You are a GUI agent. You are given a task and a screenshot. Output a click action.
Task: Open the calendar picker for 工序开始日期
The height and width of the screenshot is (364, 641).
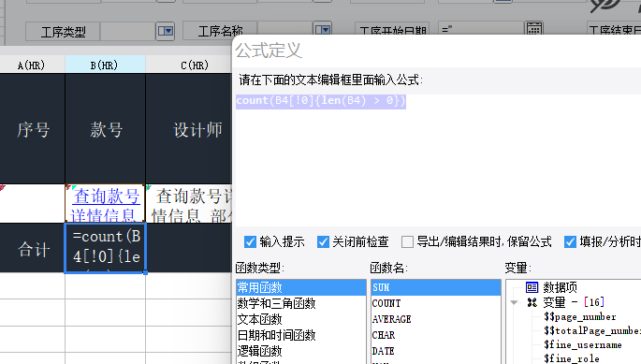pos(534,29)
